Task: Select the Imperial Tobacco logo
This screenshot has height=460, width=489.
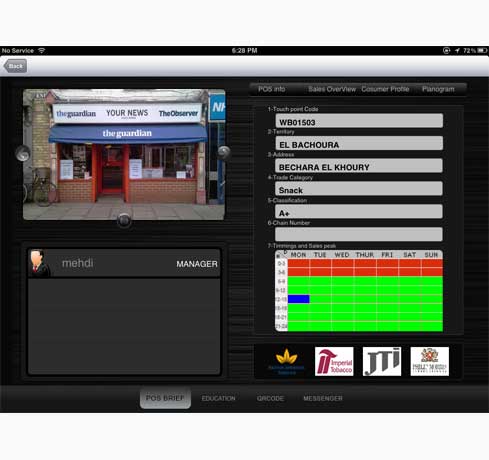Action: [334, 362]
